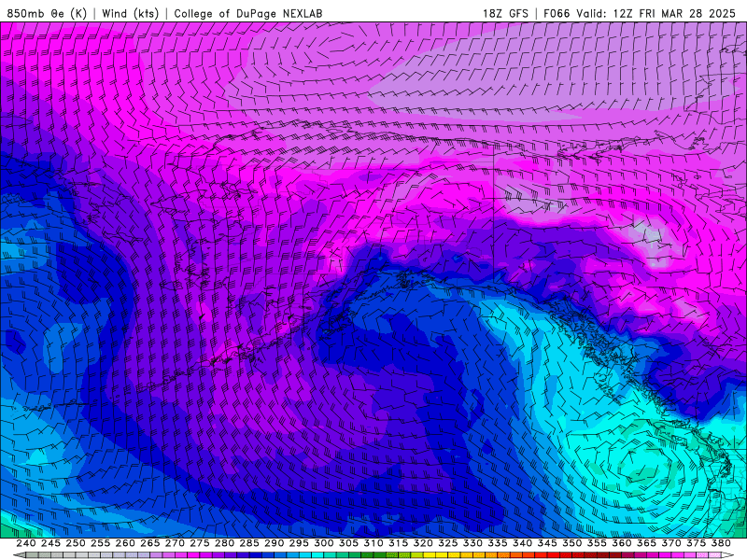This screenshot has width=747, height=560.
Task: Click the 375 value on the color scale
Action: point(696,543)
